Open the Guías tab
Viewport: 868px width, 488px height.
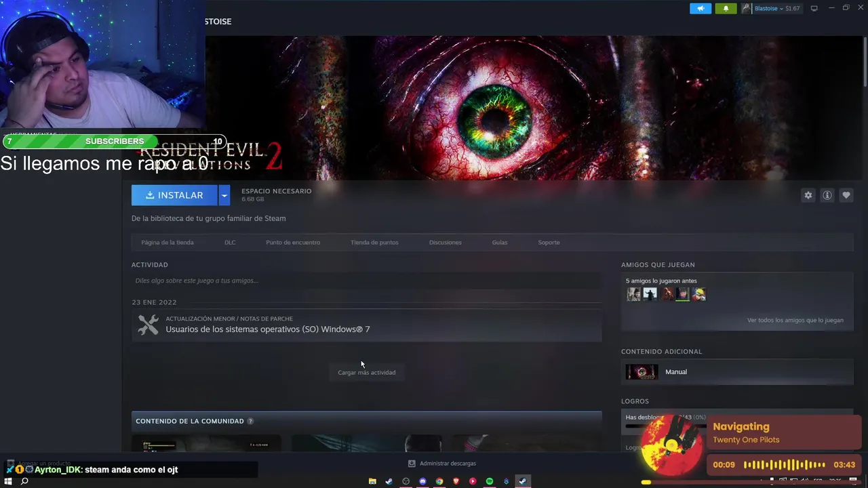pyautogui.click(x=500, y=243)
